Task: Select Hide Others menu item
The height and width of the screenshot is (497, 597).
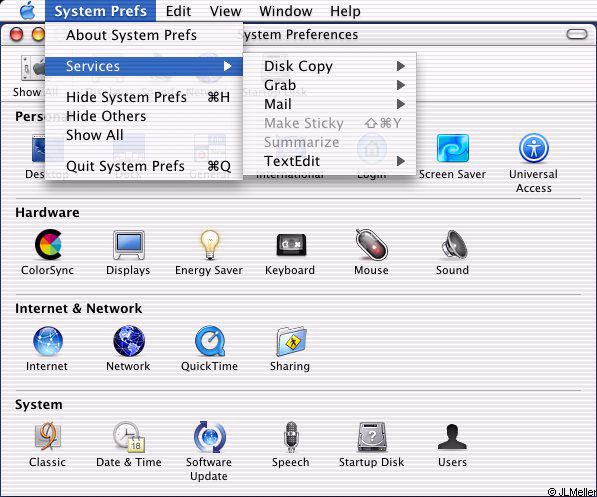Action: 144,116
